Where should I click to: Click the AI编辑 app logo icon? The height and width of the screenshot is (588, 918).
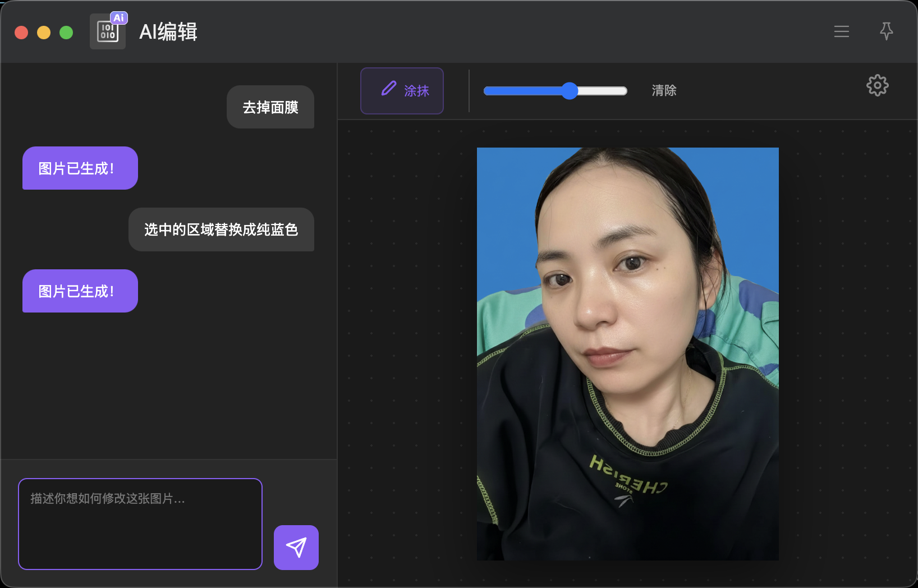108,31
